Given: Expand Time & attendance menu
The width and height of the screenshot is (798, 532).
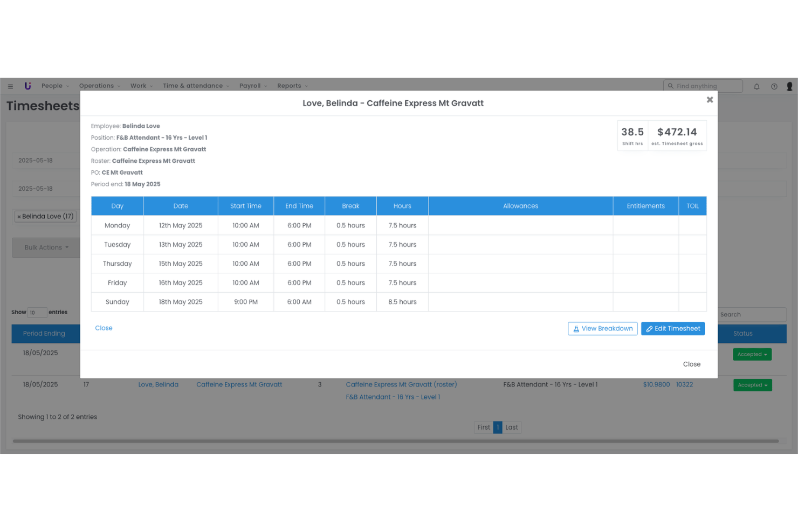Looking at the screenshot, I should (x=196, y=86).
